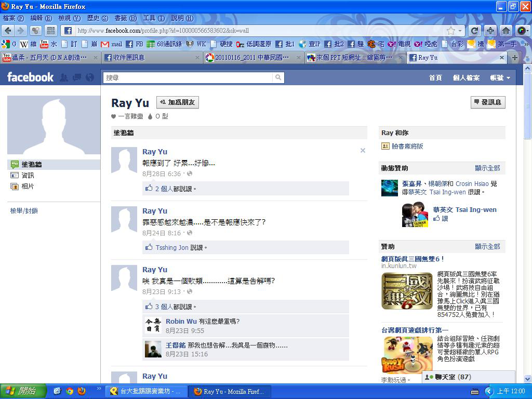Click the Facebook logo in the header
This screenshot has width=532, height=399.
[30, 77]
